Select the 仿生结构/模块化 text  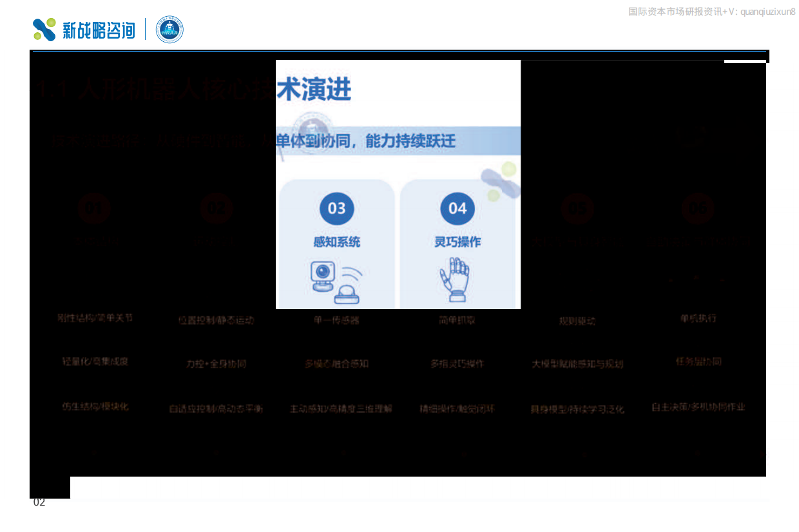coord(95,406)
